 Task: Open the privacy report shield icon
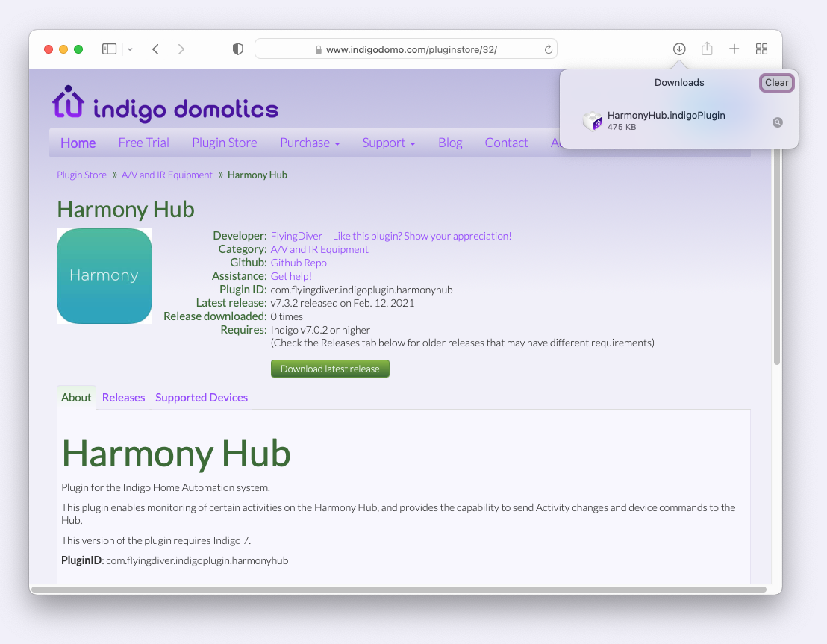(238, 49)
